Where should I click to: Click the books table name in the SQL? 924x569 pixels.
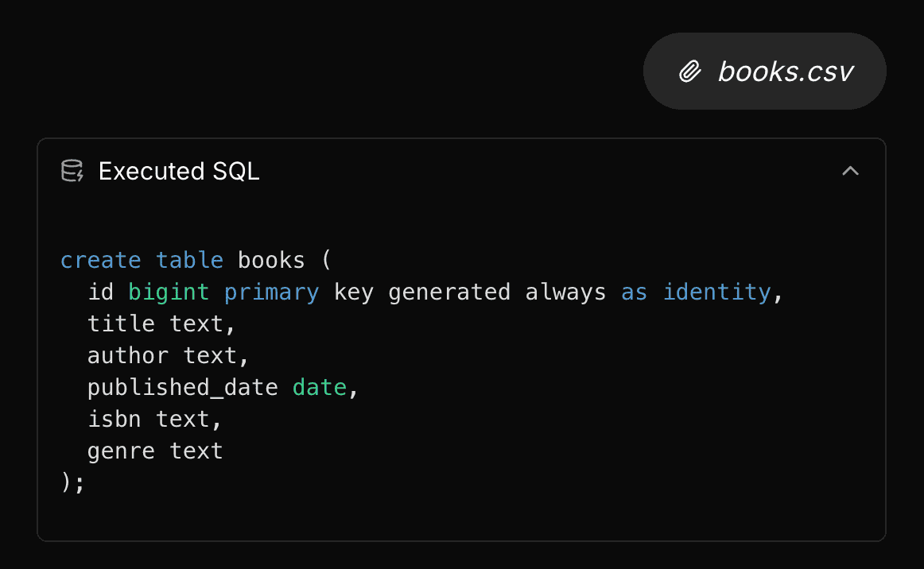click(270, 259)
